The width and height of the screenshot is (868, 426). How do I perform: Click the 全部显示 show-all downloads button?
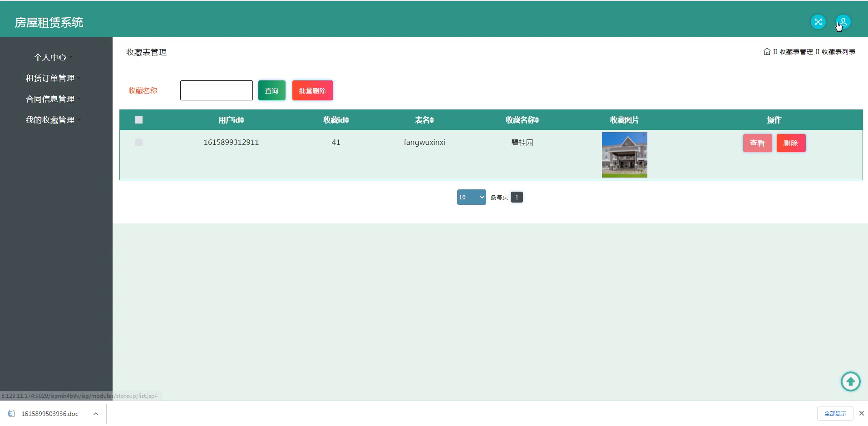pyautogui.click(x=835, y=413)
